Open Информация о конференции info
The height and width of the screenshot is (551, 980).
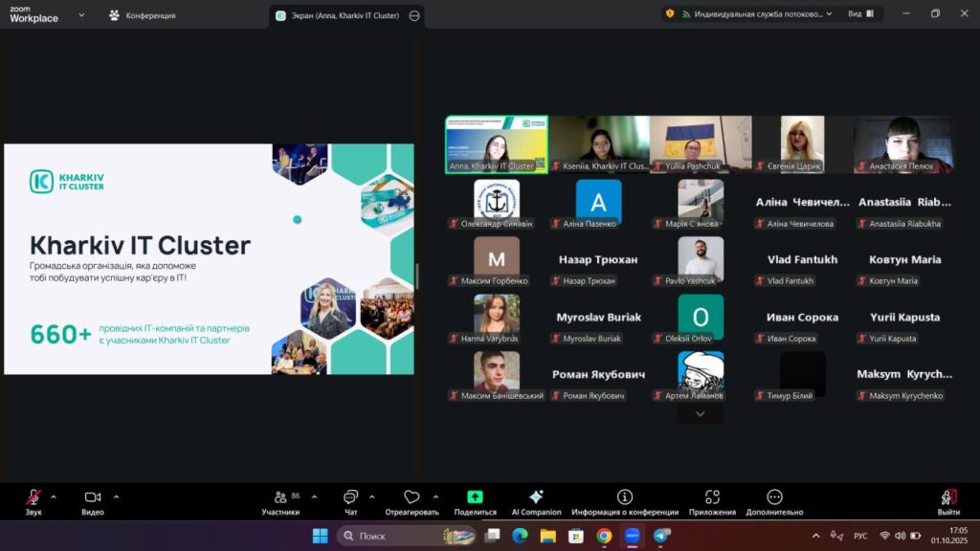625,501
